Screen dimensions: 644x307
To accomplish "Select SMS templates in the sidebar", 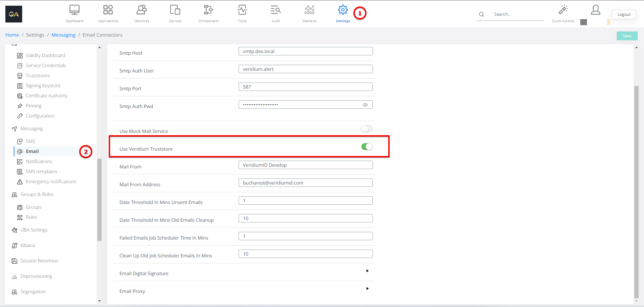I will pos(41,172).
